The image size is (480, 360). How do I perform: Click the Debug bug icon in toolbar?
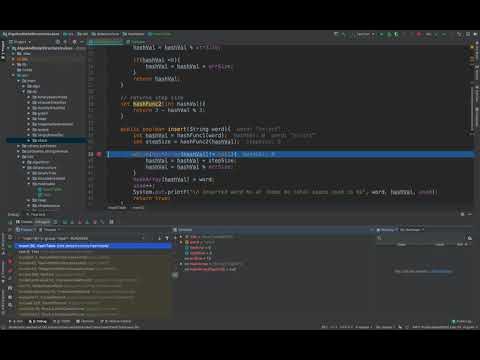tap(389, 34)
